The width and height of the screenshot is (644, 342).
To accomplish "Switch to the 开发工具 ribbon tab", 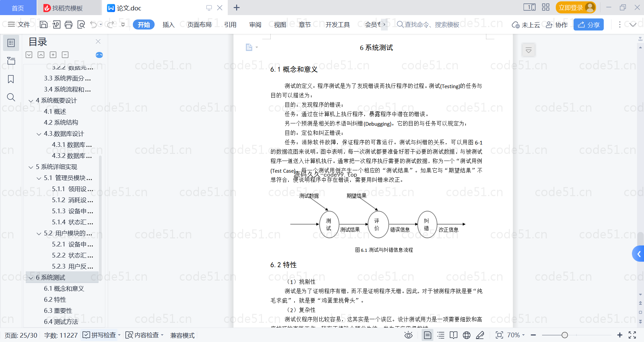I will 337,24.
